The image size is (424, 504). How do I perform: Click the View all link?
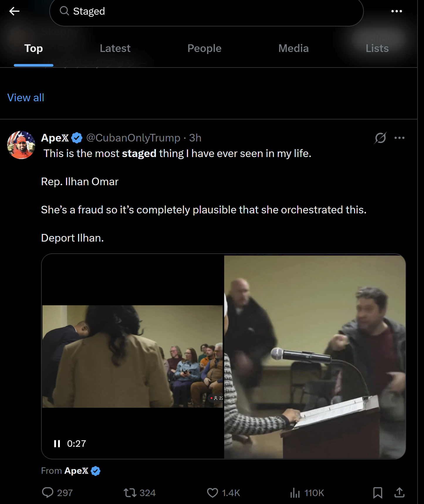[26, 97]
